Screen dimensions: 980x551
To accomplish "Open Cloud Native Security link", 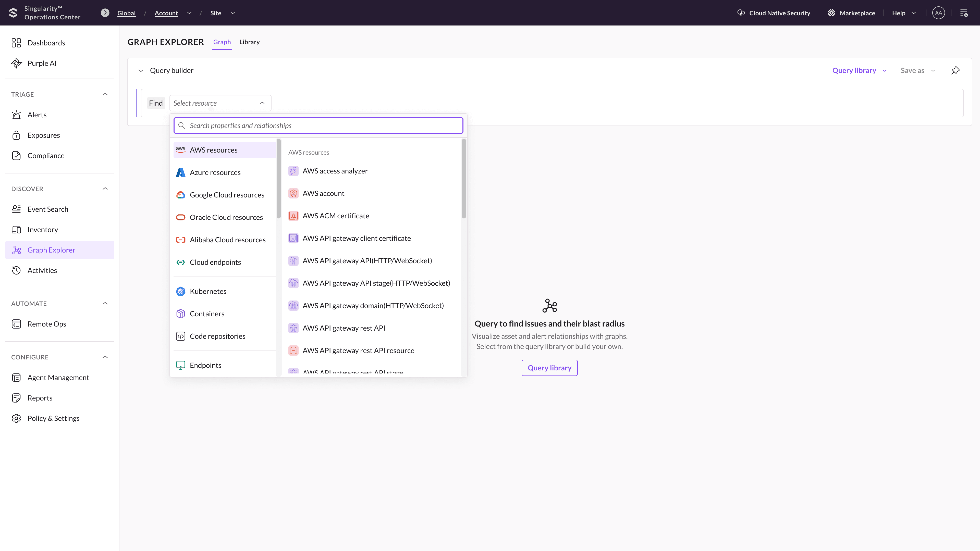I will click(x=774, y=13).
